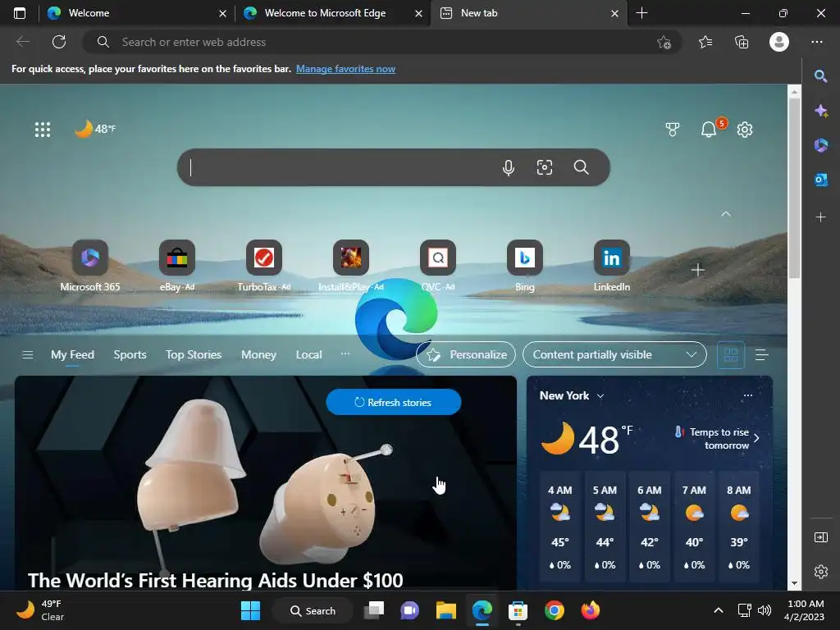Open the Windows Start menu
840x630 pixels.
pyautogui.click(x=250, y=610)
